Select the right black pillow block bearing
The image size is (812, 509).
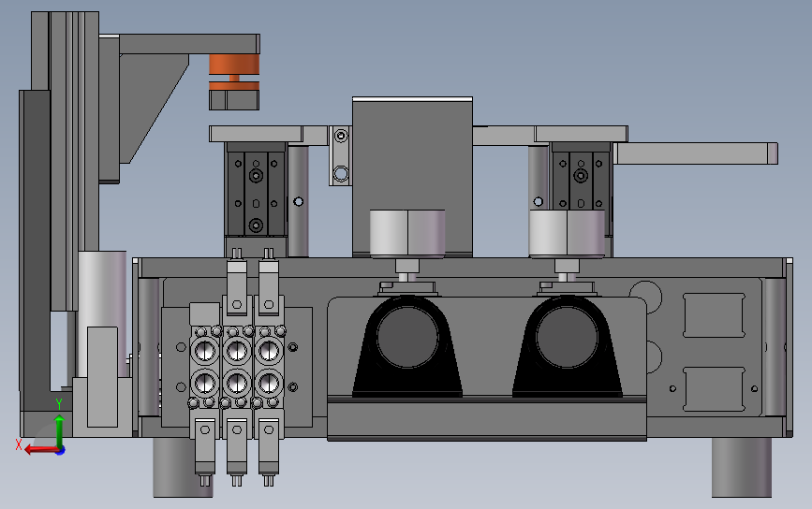567,345
